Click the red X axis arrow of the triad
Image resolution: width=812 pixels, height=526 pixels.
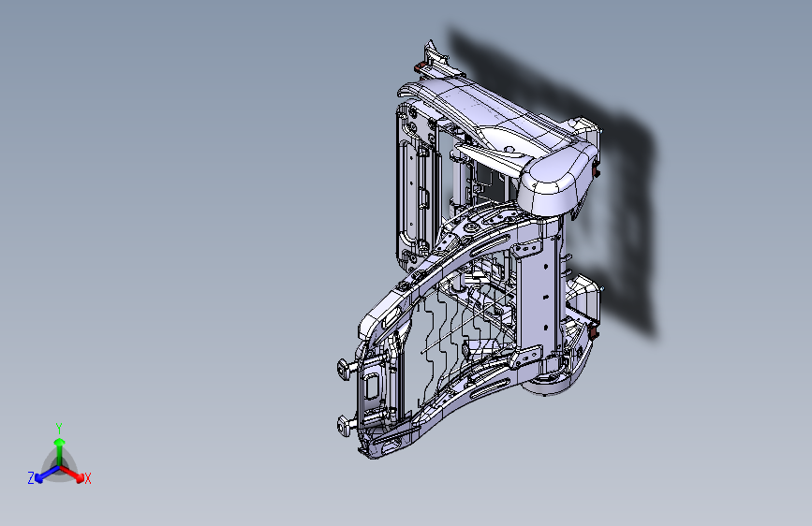(x=72, y=474)
